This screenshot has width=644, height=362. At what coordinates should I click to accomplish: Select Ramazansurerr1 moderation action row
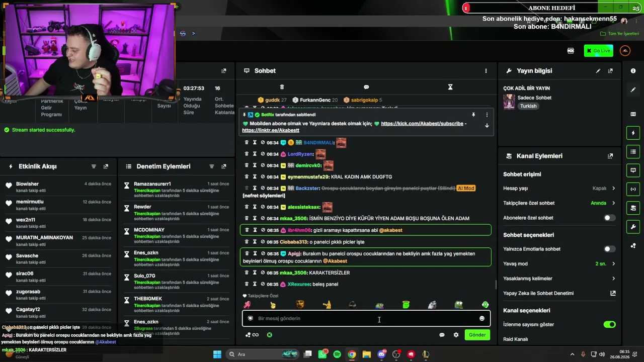click(x=177, y=190)
